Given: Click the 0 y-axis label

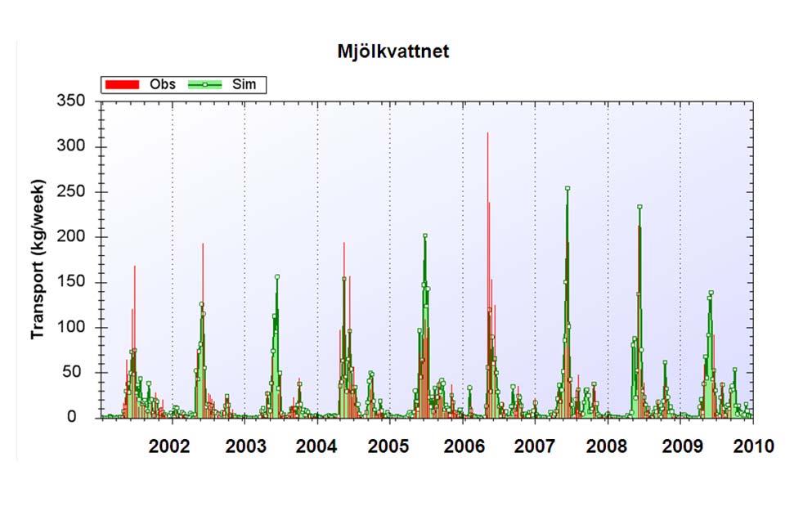Looking at the screenshot, I should (x=71, y=417).
